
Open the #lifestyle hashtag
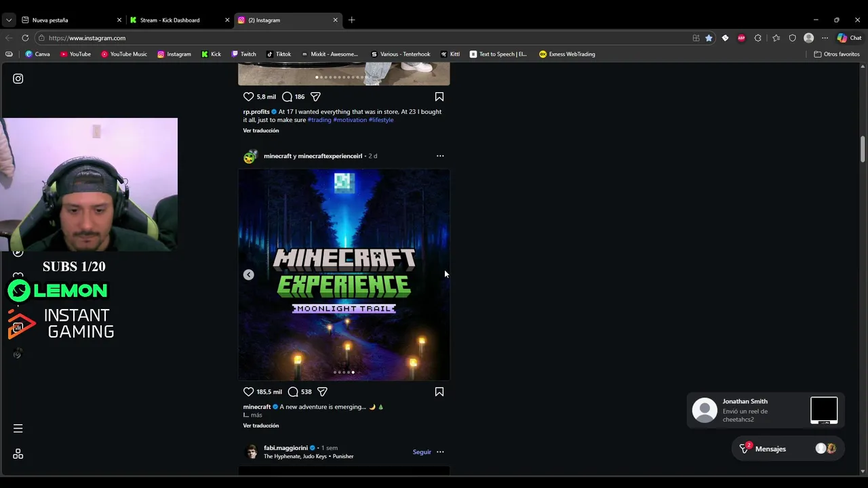(x=381, y=120)
